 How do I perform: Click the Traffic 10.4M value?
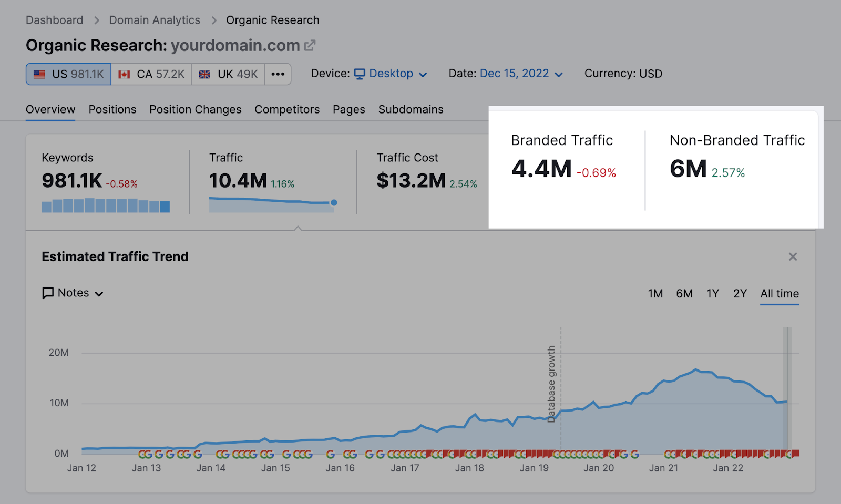[x=238, y=181]
